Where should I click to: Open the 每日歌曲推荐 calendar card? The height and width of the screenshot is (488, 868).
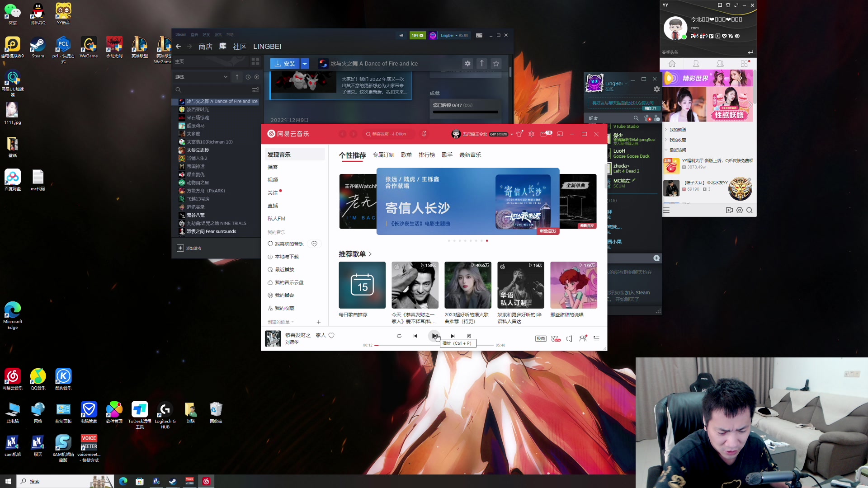[x=362, y=285]
